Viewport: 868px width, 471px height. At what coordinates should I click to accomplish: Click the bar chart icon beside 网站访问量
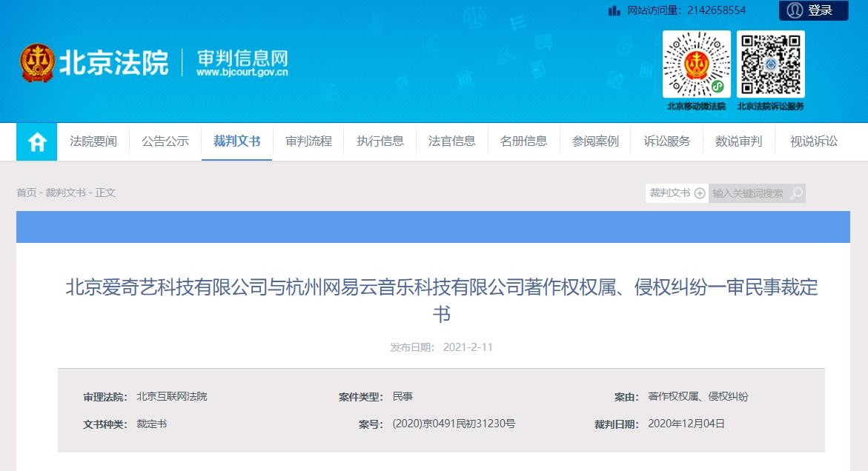click(x=614, y=10)
